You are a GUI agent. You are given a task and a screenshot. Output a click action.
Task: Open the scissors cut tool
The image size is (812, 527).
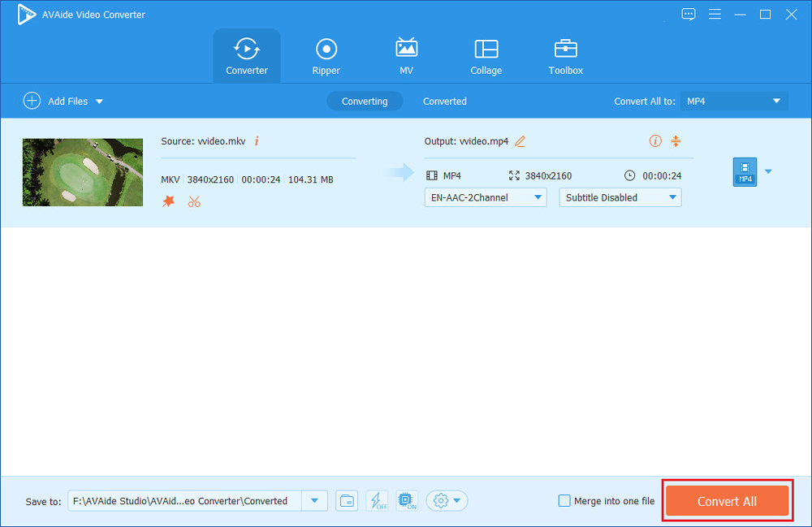[x=194, y=201]
